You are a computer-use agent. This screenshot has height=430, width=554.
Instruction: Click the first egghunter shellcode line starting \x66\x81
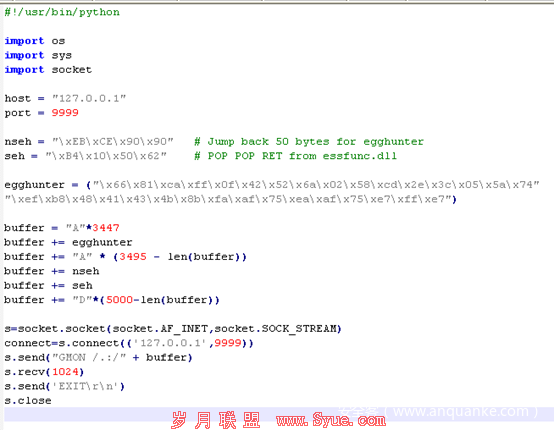point(316,185)
